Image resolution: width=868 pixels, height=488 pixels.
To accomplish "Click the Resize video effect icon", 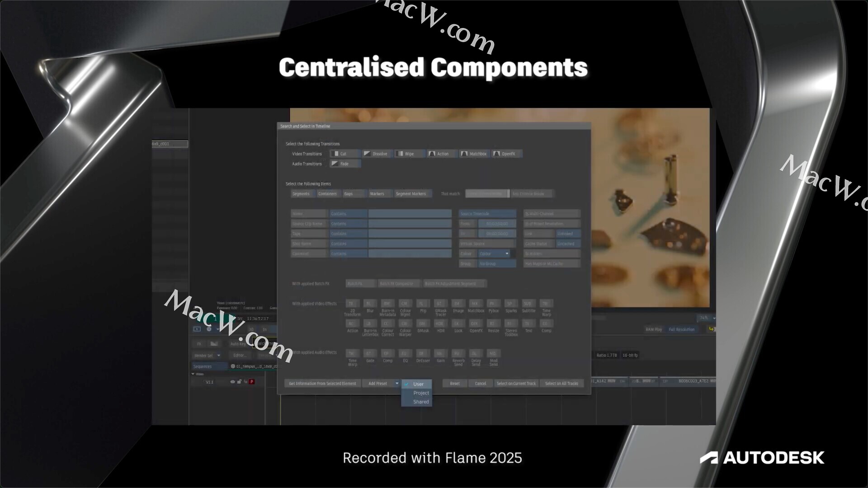I will tap(493, 324).
